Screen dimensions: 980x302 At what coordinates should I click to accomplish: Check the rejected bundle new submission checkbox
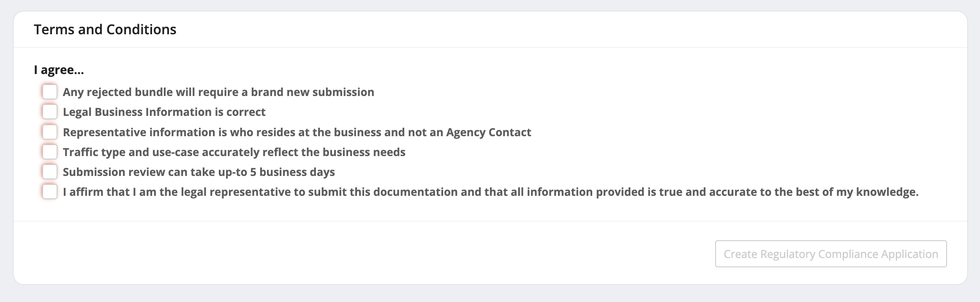[50, 92]
